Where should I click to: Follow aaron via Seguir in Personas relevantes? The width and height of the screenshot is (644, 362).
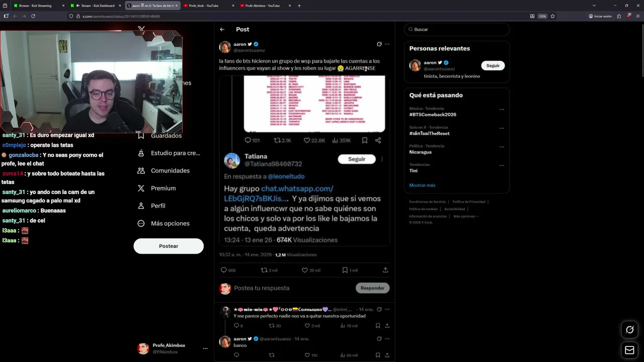(493, 65)
